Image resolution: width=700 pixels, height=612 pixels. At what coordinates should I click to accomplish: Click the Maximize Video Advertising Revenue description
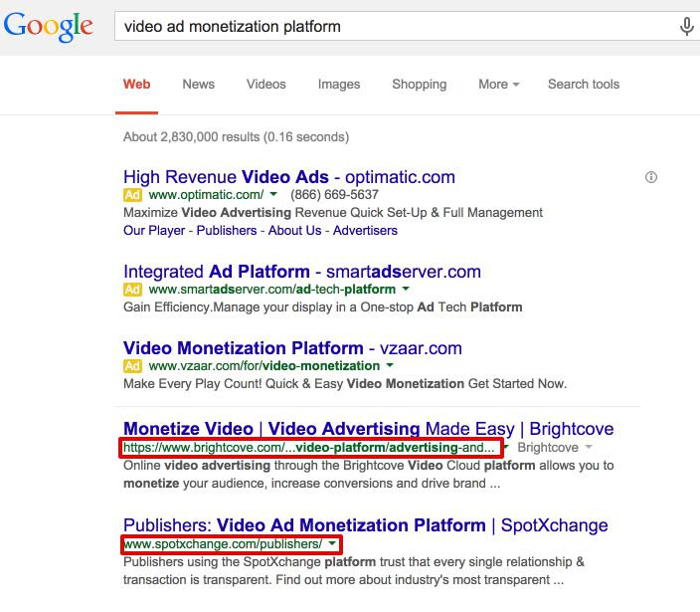pos(333,213)
